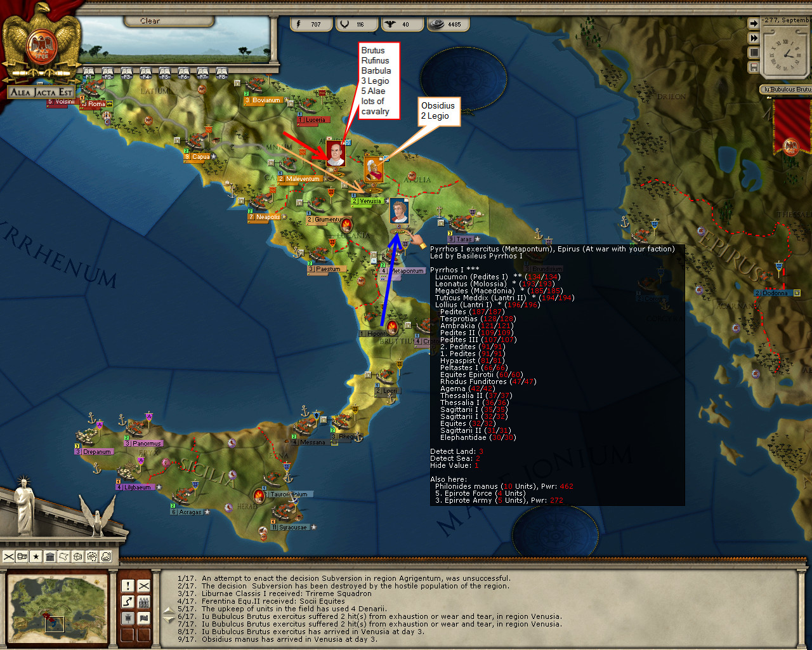Click the crossed swords map filter
Viewport: 812px width, 650px height.
tap(9, 557)
